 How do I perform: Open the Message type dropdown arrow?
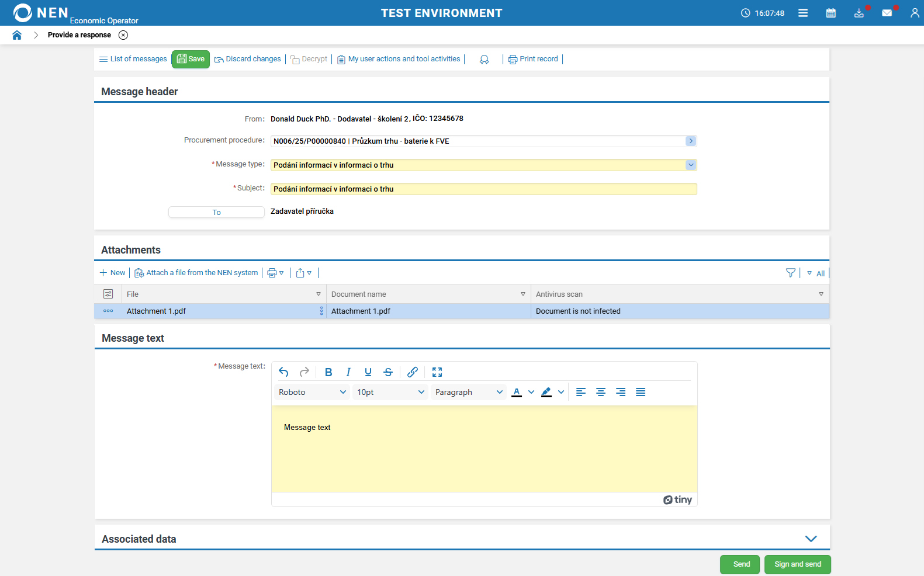(x=691, y=165)
